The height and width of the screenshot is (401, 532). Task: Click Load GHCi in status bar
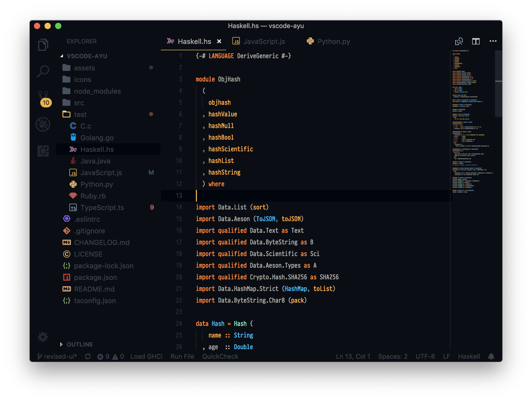click(x=146, y=357)
